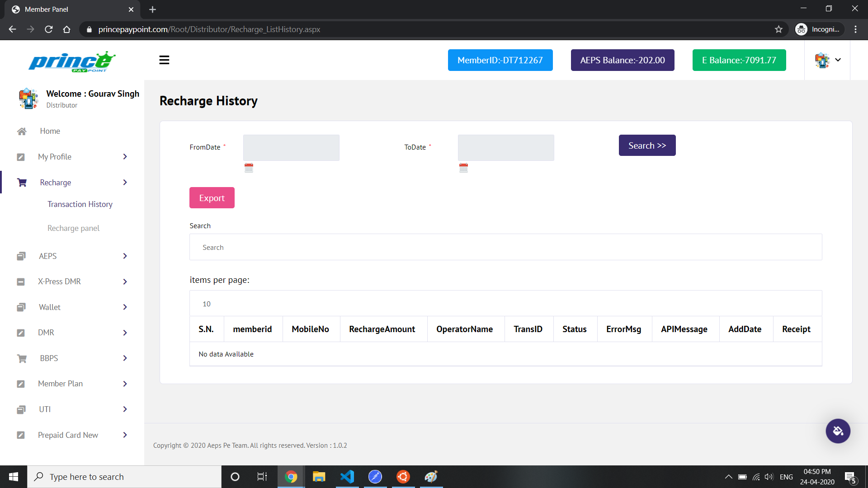Click the Home house icon in sidebar

tap(22, 131)
